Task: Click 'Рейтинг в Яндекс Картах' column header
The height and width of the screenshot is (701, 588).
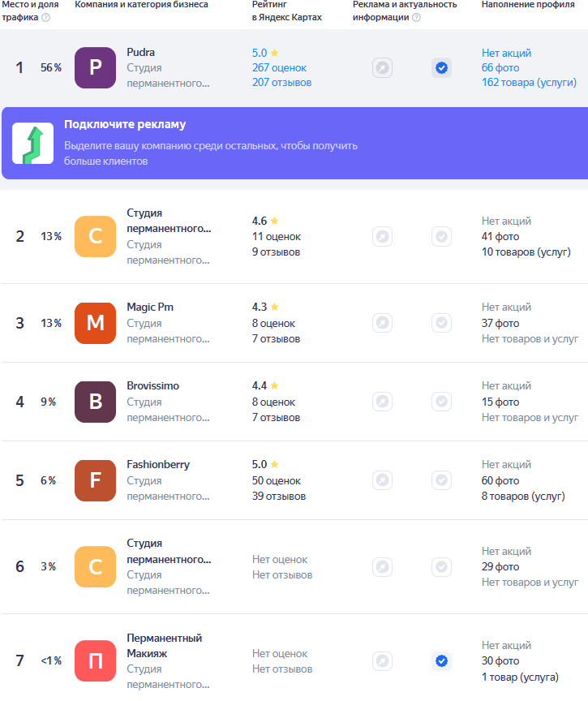Action: (x=287, y=11)
